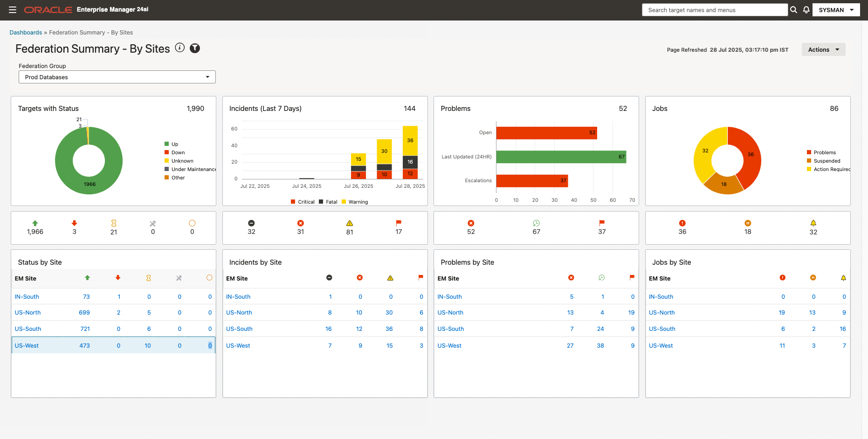The height and width of the screenshot is (439, 868).
Task: Open US-West link in Jobs by Site
Action: pos(661,346)
